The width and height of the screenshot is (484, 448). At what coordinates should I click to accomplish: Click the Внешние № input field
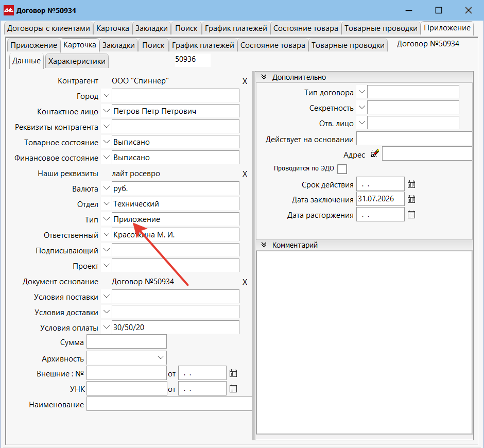pyautogui.click(x=127, y=373)
